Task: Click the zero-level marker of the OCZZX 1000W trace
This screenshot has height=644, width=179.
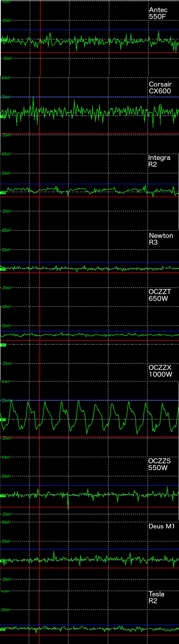Action: (x=3, y=419)
